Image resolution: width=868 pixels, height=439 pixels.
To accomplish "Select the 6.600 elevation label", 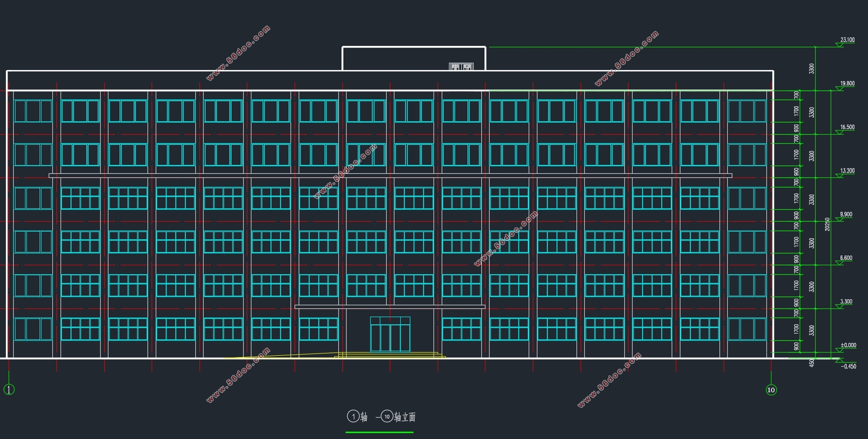I will (846, 258).
